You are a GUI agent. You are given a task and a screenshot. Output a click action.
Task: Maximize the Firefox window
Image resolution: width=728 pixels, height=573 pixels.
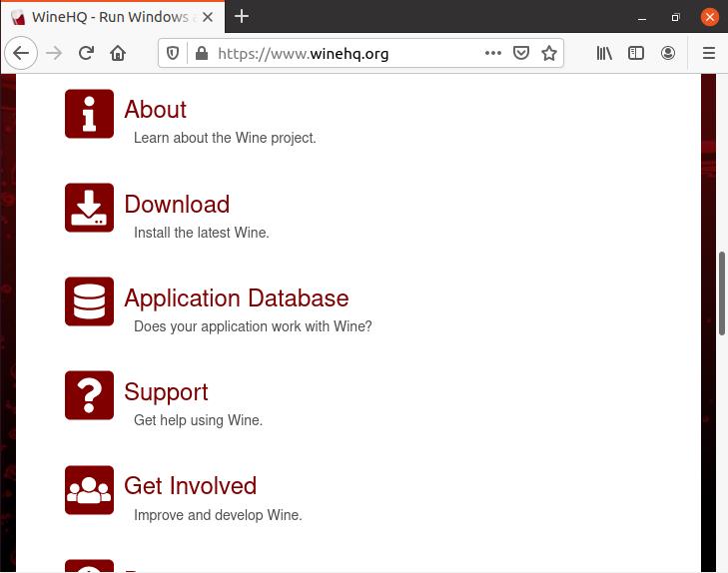coord(675,18)
